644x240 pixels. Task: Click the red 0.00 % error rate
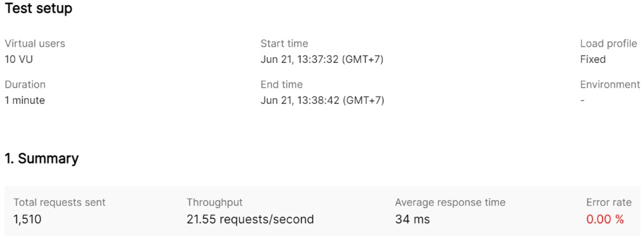[x=605, y=219]
